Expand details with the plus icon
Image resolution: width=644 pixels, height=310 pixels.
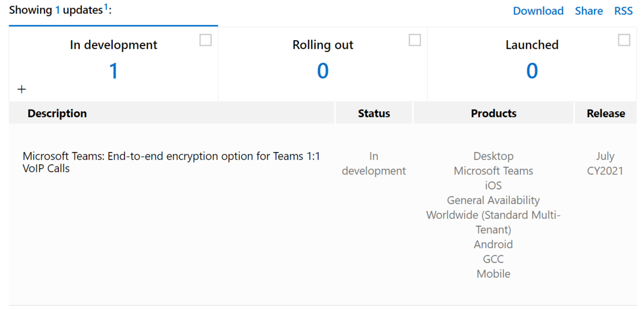coord(21,90)
